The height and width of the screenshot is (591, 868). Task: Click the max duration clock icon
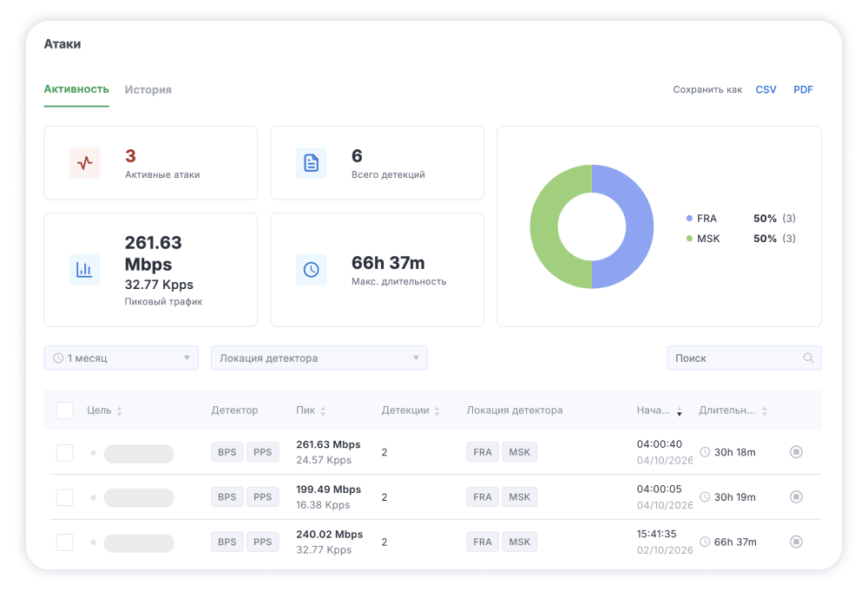tap(311, 270)
